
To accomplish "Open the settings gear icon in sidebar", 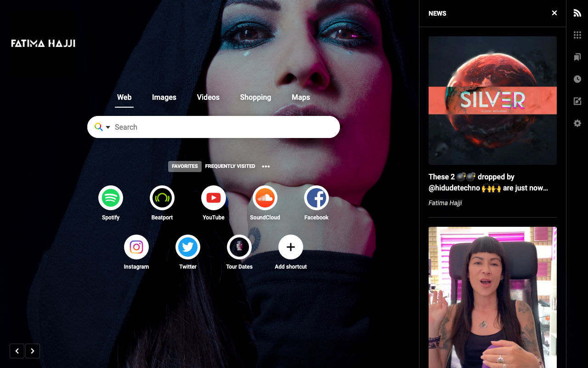I will (x=577, y=123).
